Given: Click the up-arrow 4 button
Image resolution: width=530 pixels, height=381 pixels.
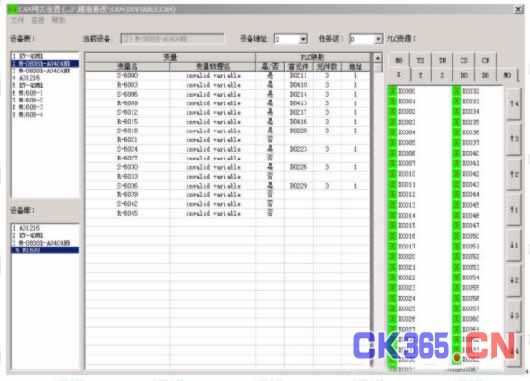Looking at the screenshot, I should pos(514,104).
